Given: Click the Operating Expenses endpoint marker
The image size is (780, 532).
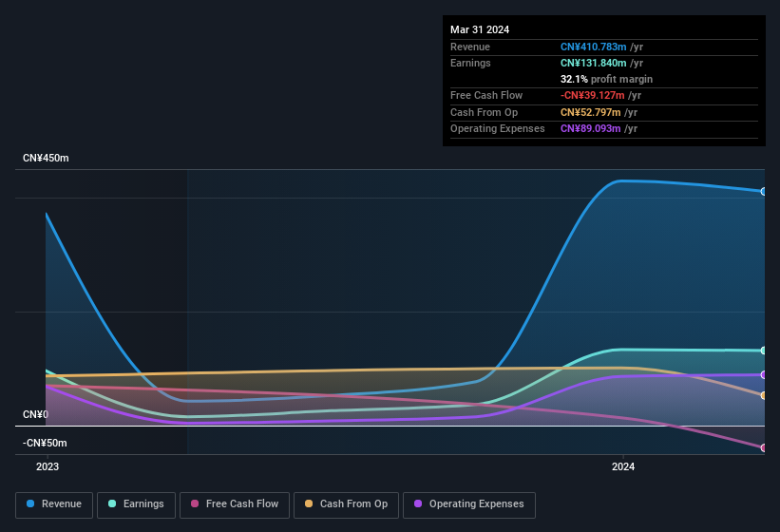Looking at the screenshot, I should [x=763, y=375].
